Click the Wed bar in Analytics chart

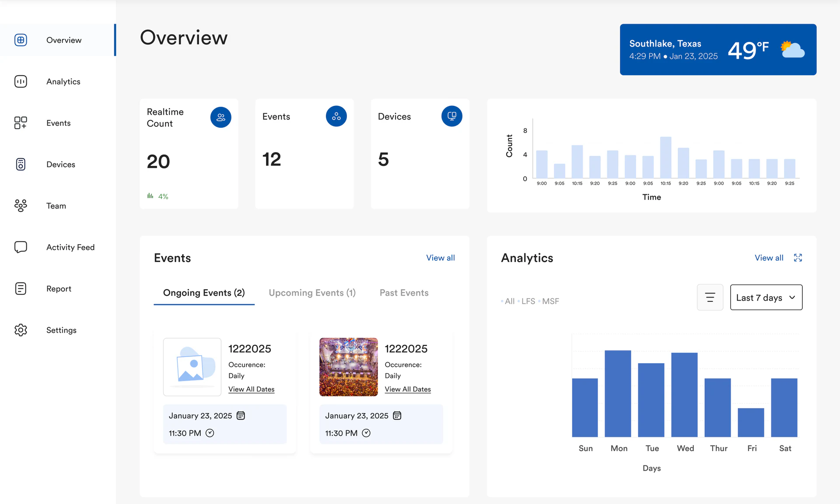685,395
